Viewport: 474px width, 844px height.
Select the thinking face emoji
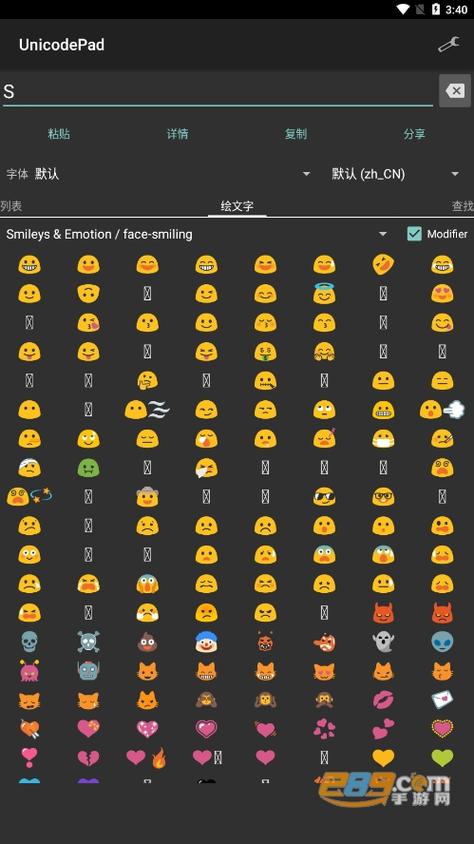pos(147,381)
